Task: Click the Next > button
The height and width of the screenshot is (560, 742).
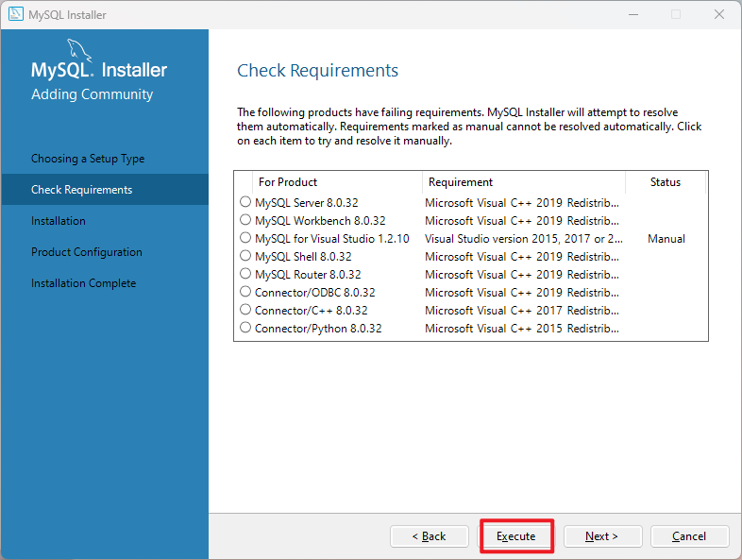Action: pos(602,536)
